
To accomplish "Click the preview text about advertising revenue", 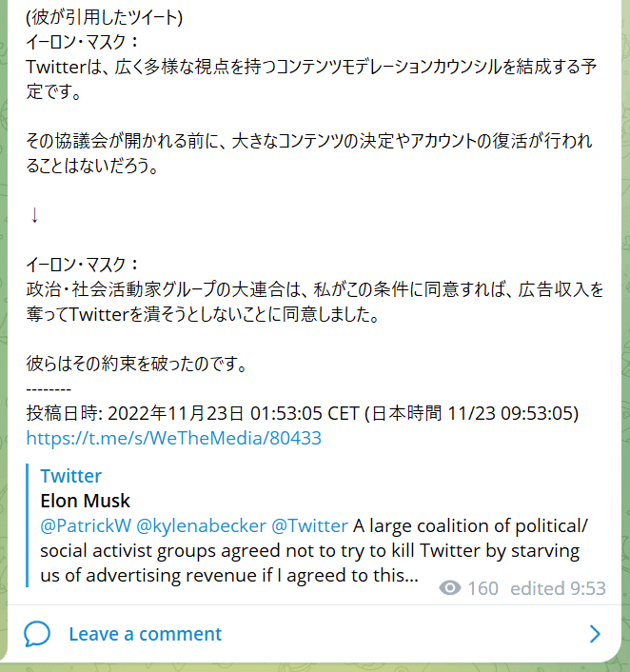I will pos(314,551).
